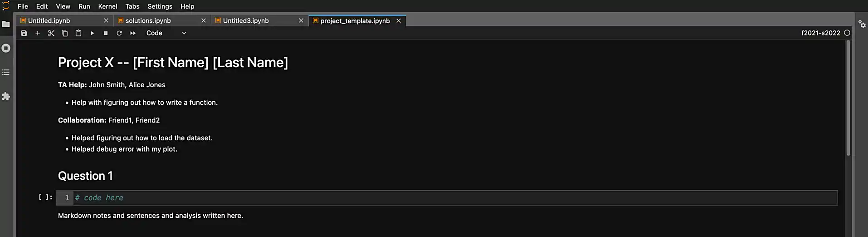This screenshot has width=868, height=237.
Task: Interrupt the kernel with stop button
Action: click(106, 33)
